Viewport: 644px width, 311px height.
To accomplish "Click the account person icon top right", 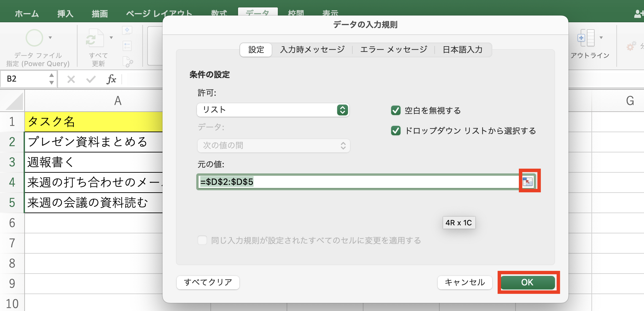I will pos(638,13).
